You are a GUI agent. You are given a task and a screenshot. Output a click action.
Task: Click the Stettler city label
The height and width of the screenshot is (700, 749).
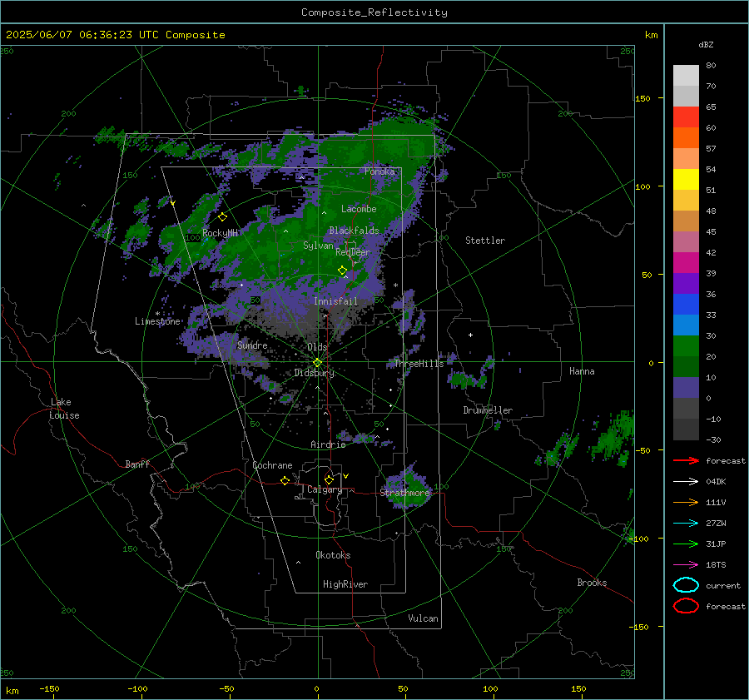(x=485, y=241)
